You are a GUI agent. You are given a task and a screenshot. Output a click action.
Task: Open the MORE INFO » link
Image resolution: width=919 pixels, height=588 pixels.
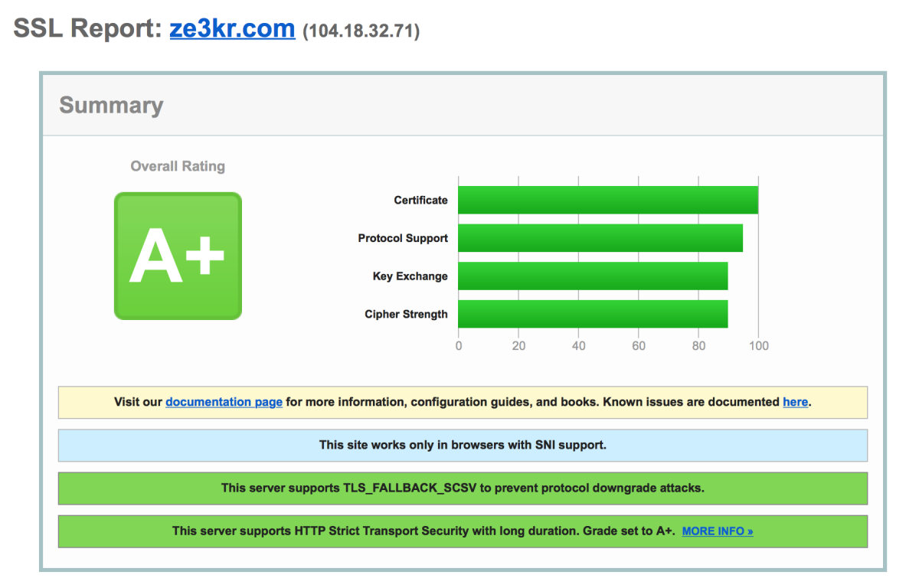(718, 531)
